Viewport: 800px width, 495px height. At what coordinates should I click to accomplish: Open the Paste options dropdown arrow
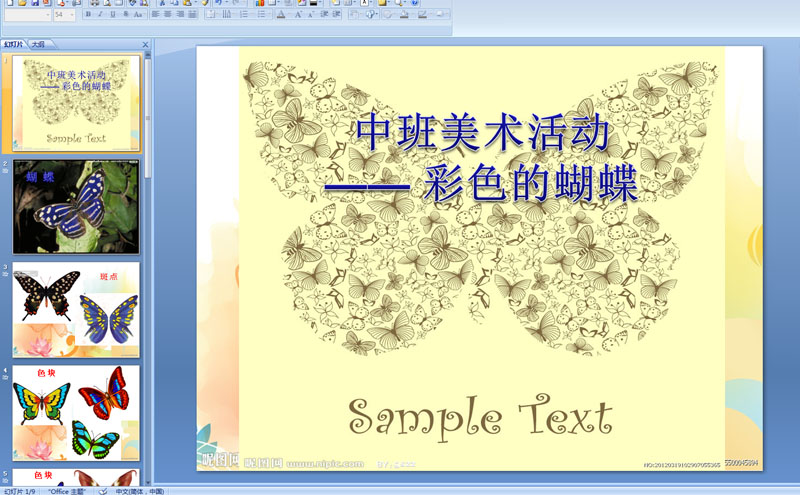pos(195,2)
